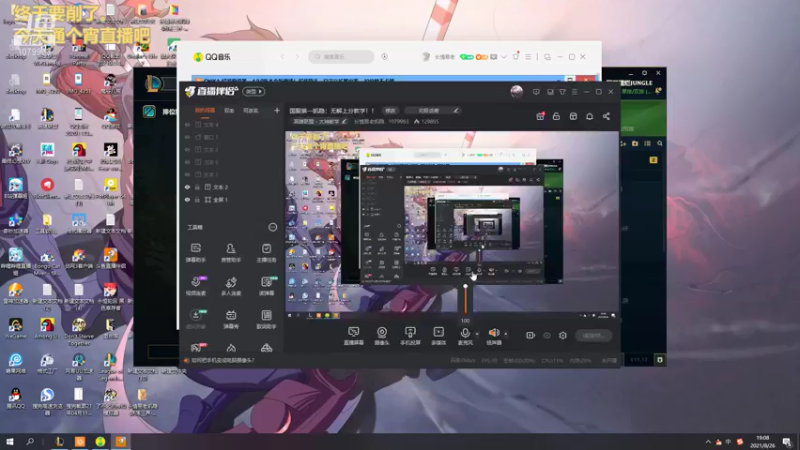Image resolution: width=800 pixels, height=450 pixels.
Task: Toggle visibility of layer 文本 6
Action: (188, 162)
